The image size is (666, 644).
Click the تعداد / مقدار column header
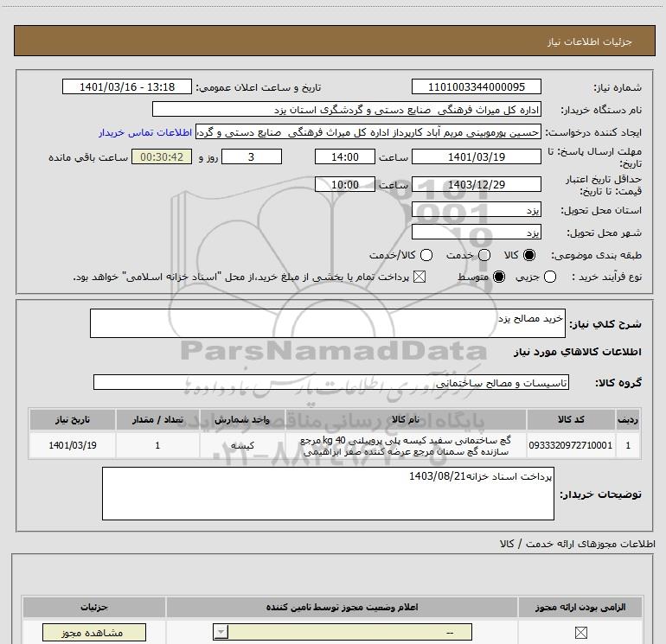(x=157, y=419)
